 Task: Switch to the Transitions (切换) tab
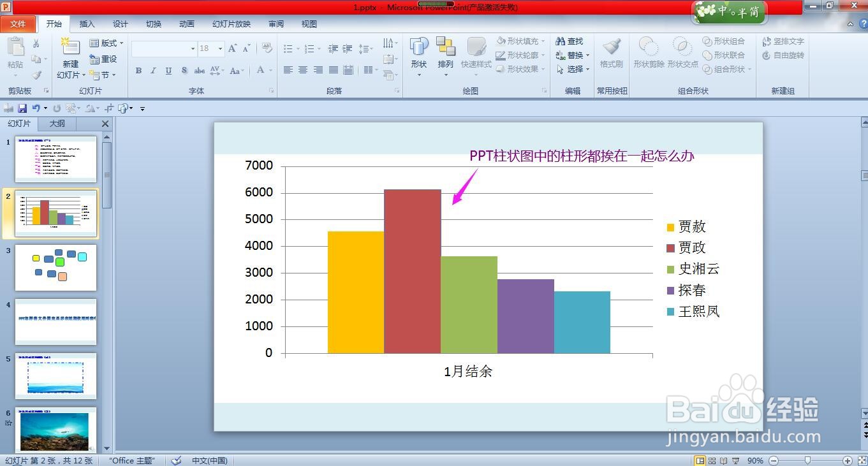[x=153, y=24]
